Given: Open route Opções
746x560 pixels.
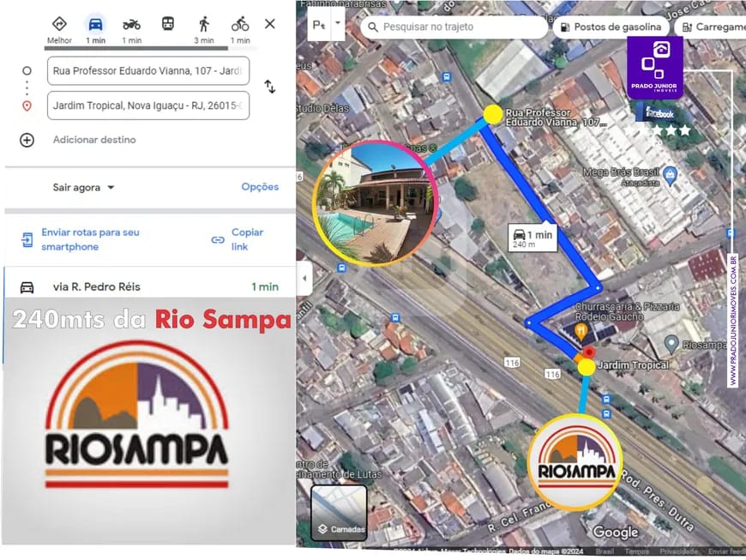Looking at the screenshot, I should pos(260,186).
